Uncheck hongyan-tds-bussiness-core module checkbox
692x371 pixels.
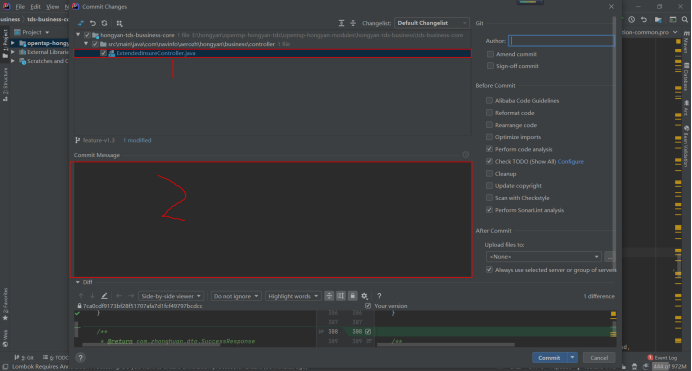click(x=87, y=35)
